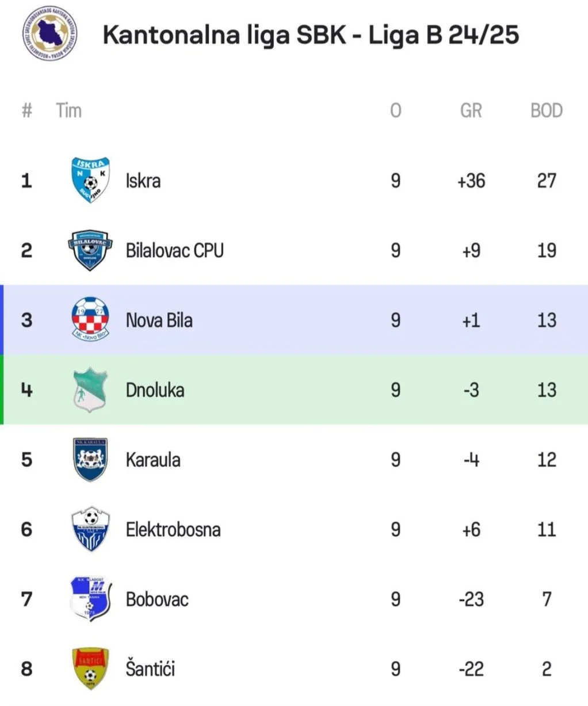
Task: Click the Bilalovac CPU club crest
Action: click(90, 250)
